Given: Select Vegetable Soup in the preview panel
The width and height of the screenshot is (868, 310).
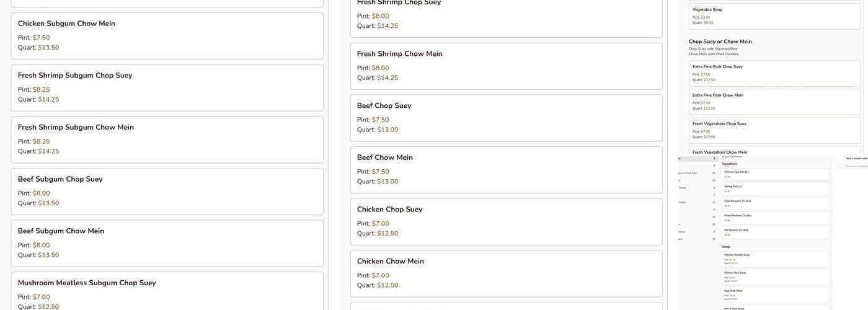Looking at the screenshot, I should click(x=774, y=16).
